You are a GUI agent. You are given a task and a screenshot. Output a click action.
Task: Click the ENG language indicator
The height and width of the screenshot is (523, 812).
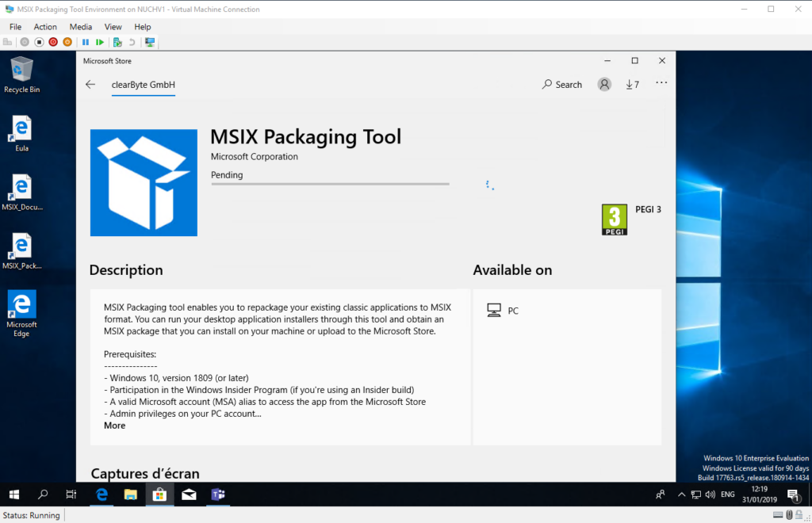[728, 494]
